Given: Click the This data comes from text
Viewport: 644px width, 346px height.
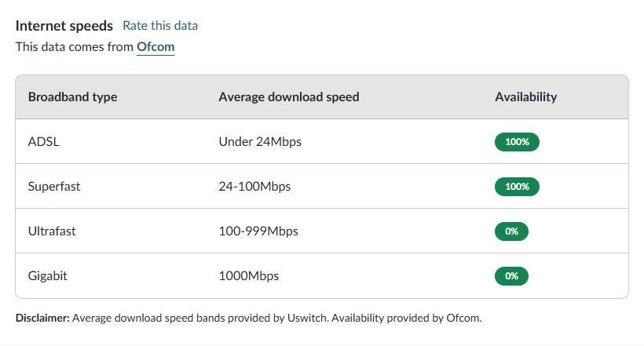Looking at the screenshot, I should point(75,47).
